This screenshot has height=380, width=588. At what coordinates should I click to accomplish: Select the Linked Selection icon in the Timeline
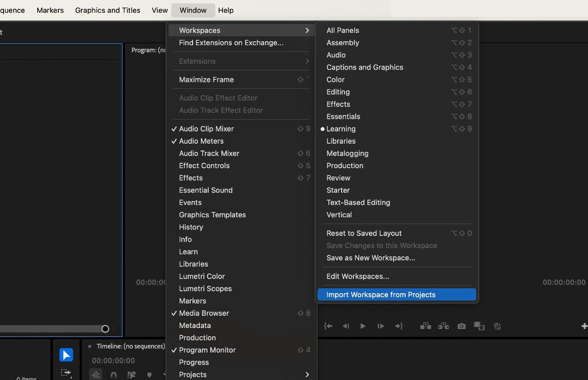point(131,374)
